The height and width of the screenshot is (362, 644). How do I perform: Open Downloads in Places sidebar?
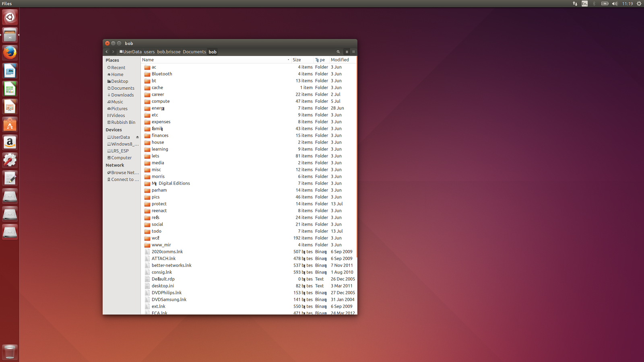point(122,95)
